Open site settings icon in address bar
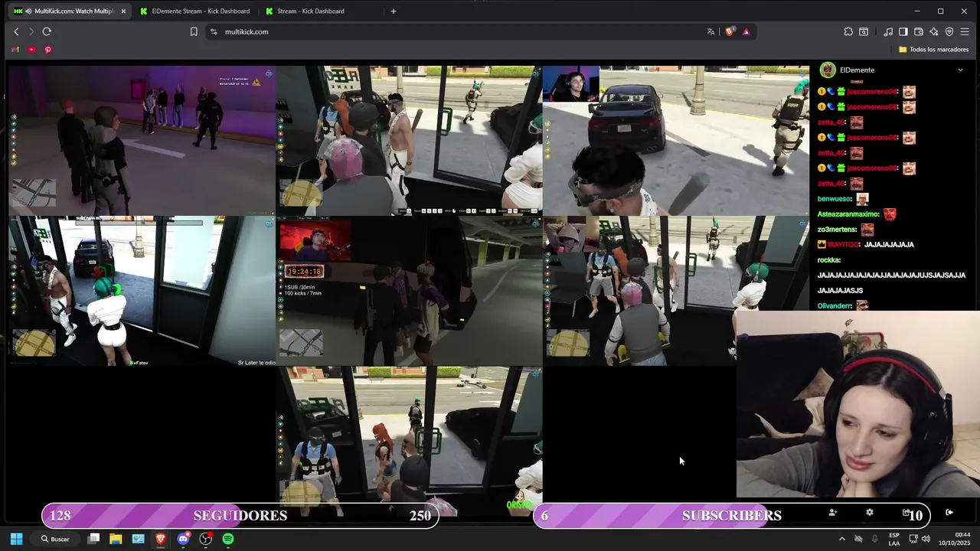The width and height of the screenshot is (980, 551). pyautogui.click(x=214, y=31)
